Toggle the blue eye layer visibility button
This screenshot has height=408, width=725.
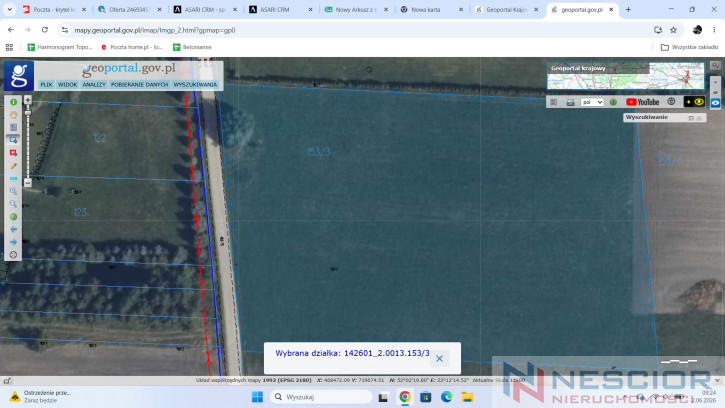715,103
